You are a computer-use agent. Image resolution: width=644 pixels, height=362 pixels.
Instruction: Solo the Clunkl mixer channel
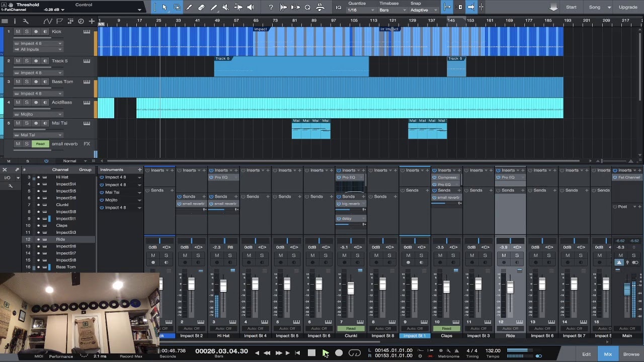[357, 255]
